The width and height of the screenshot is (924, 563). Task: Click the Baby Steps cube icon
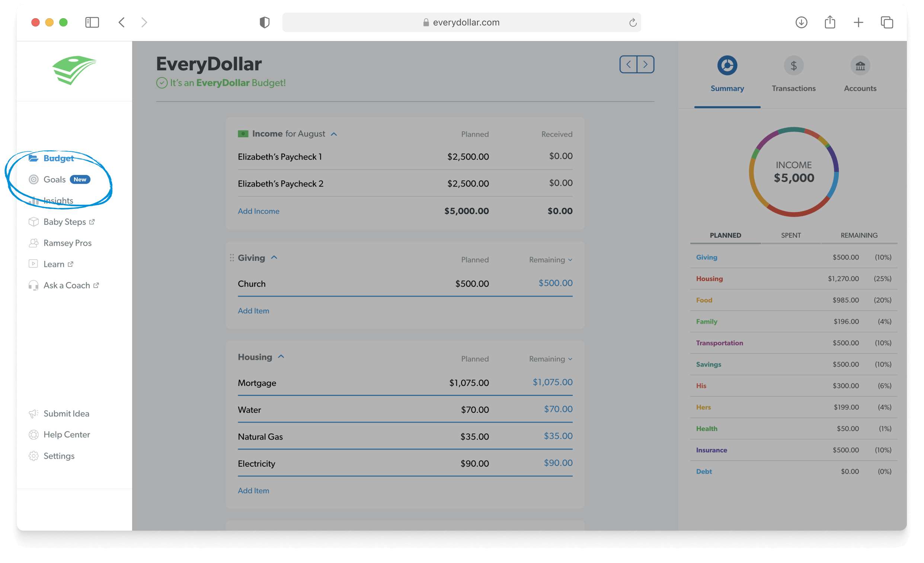(x=34, y=222)
